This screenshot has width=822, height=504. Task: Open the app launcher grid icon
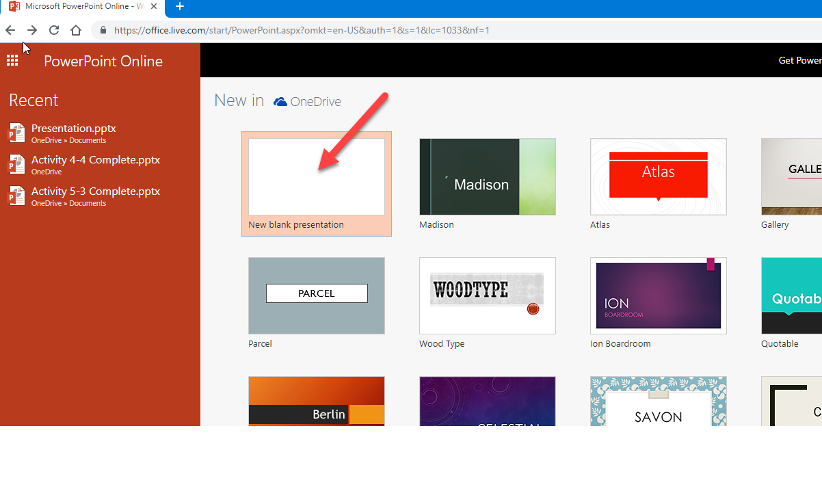point(12,60)
